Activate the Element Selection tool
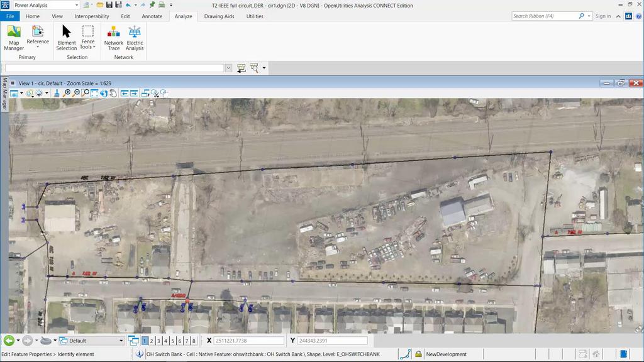Screen dimensions: 644x362 (67, 38)
